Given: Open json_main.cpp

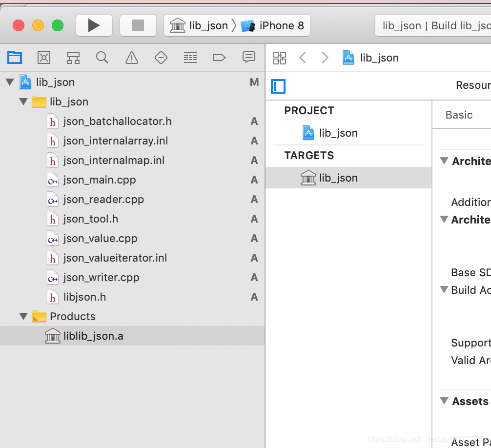Looking at the screenshot, I should tap(132, 180).
